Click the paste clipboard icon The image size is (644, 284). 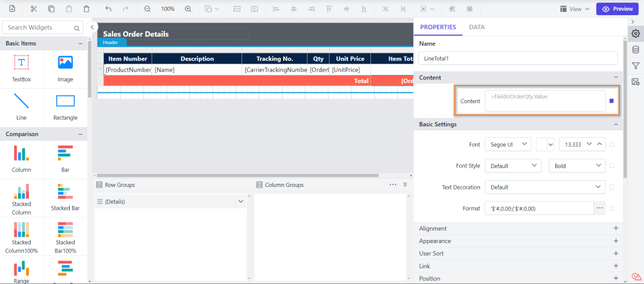pyautogui.click(x=69, y=9)
